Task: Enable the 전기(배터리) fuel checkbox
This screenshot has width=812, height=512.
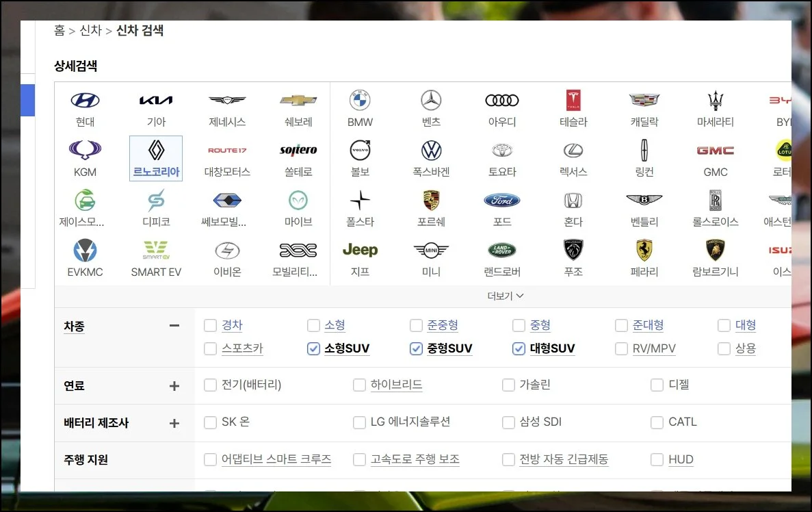Action: [x=211, y=385]
